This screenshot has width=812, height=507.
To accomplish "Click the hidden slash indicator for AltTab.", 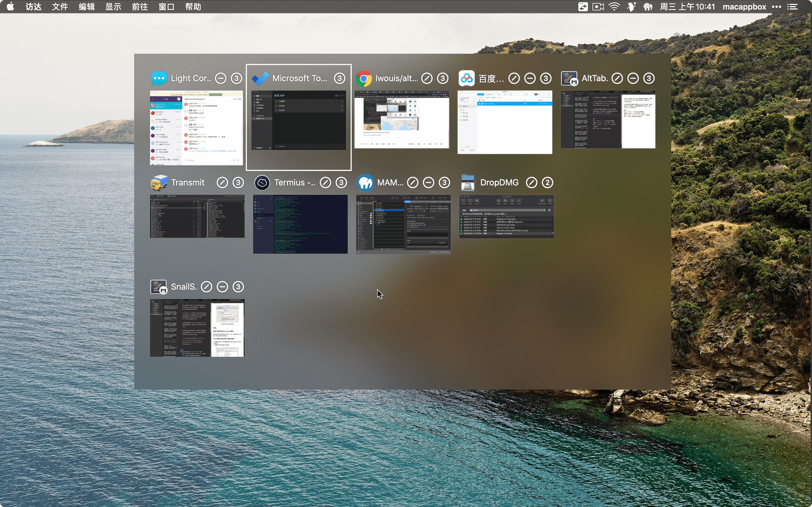I will click(617, 78).
